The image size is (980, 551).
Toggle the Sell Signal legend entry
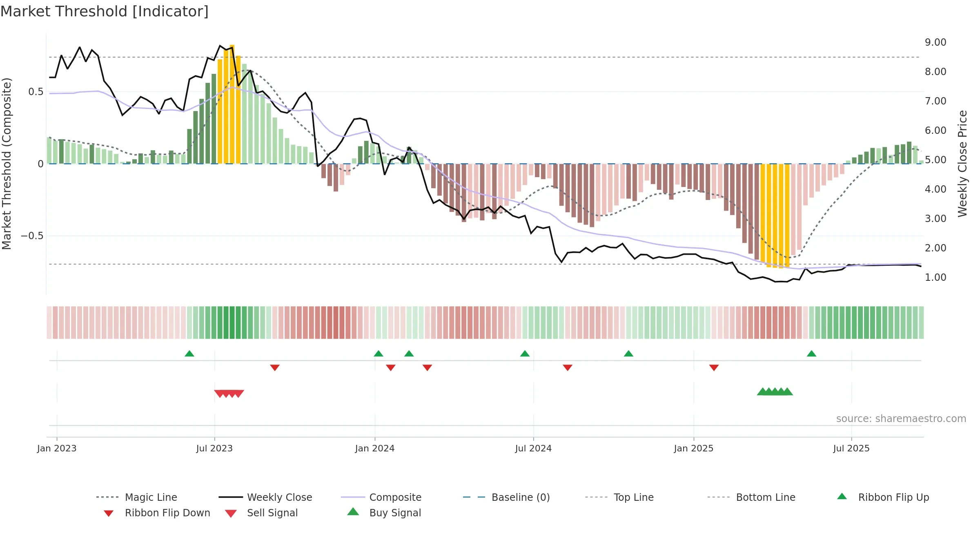(261, 513)
